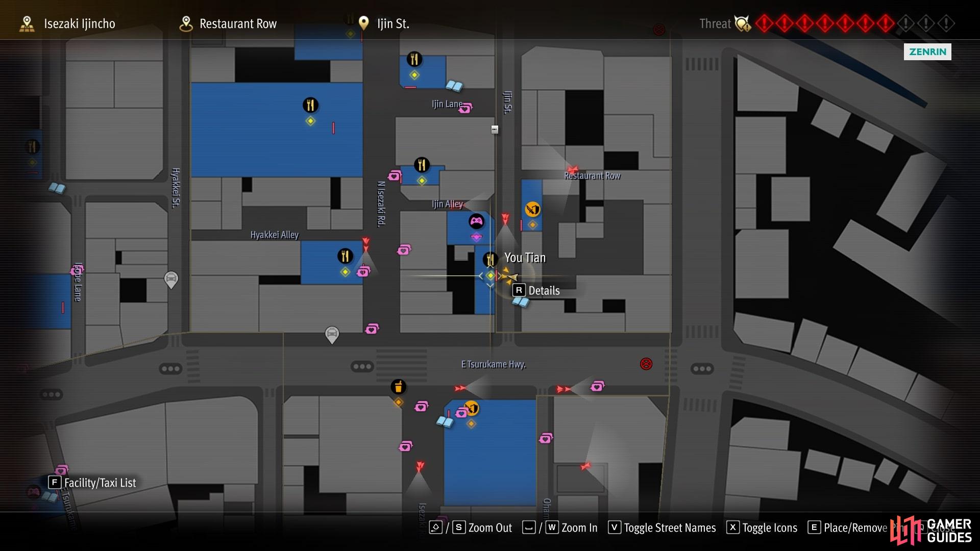Click the Threat level icon

(x=743, y=23)
